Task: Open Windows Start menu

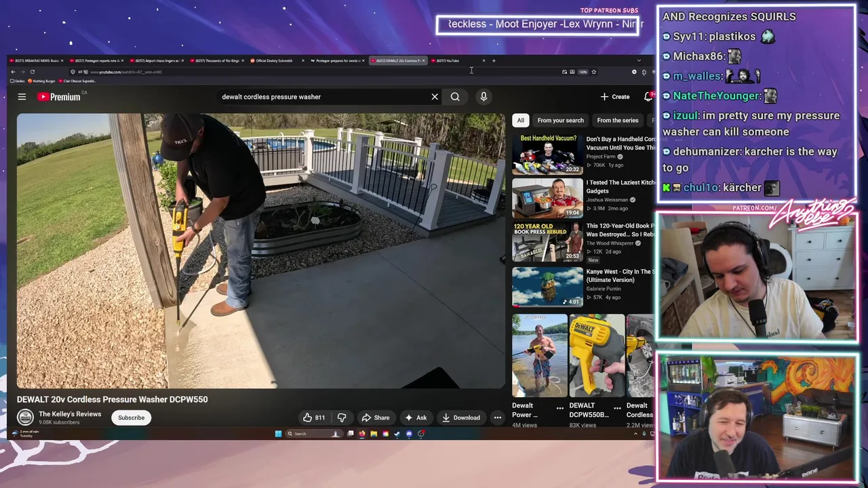Action: coord(278,434)
